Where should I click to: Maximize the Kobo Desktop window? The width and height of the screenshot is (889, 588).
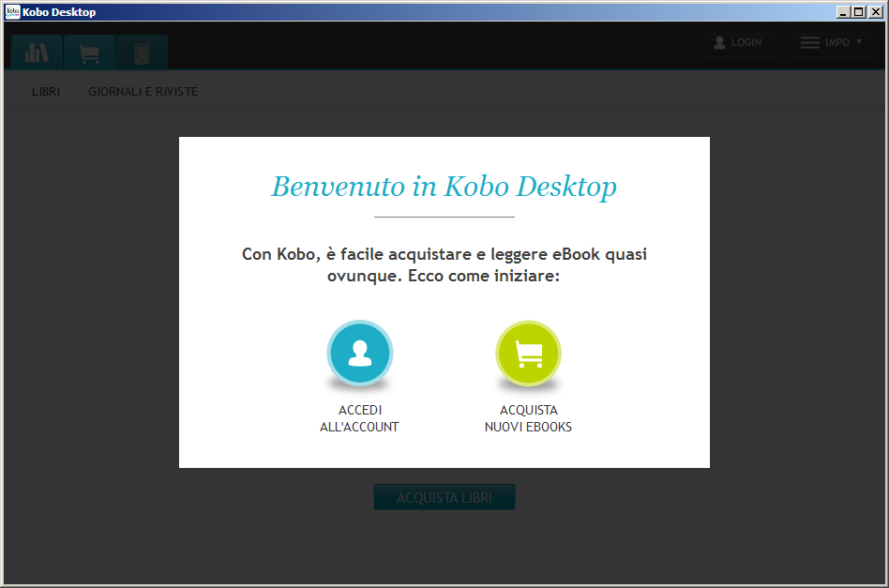click(859, 12)
